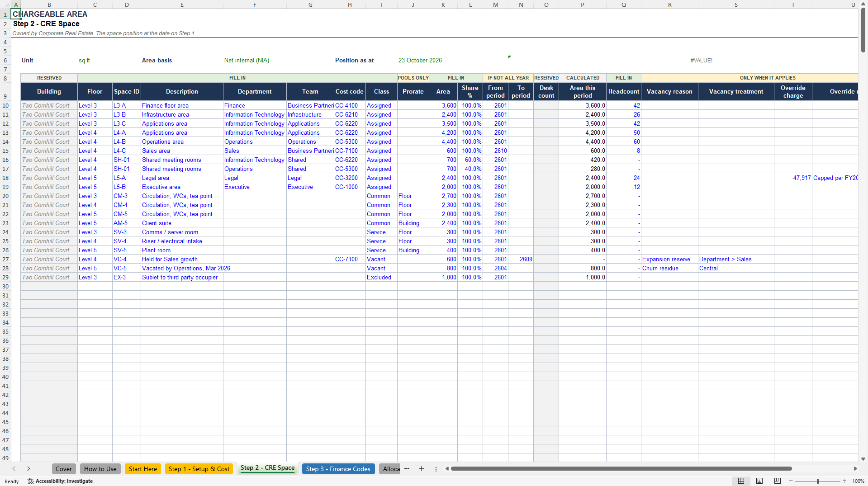868x486 pixels.
Task: Select the EX-3 space ID cell
Action: click(x=127, y=277)
